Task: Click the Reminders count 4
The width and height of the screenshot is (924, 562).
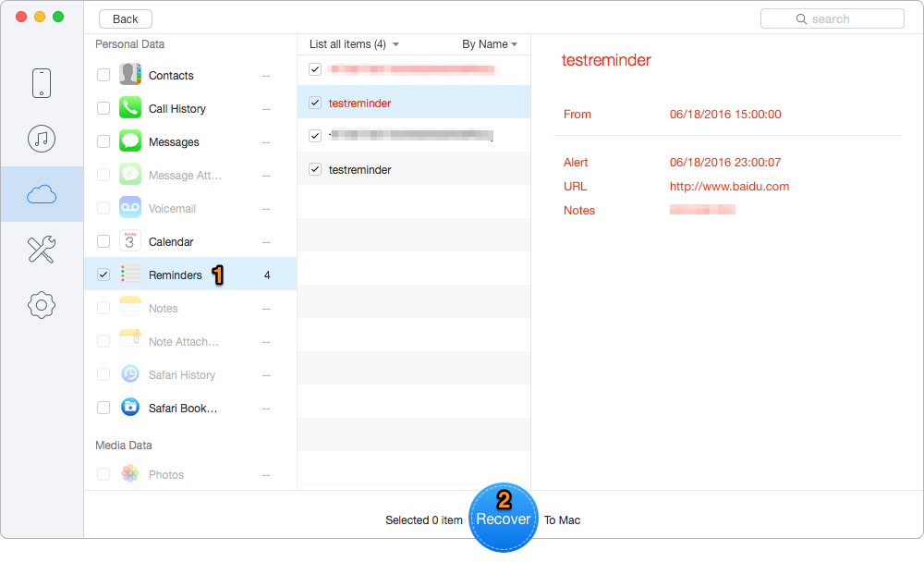Action: click(267, 275)
